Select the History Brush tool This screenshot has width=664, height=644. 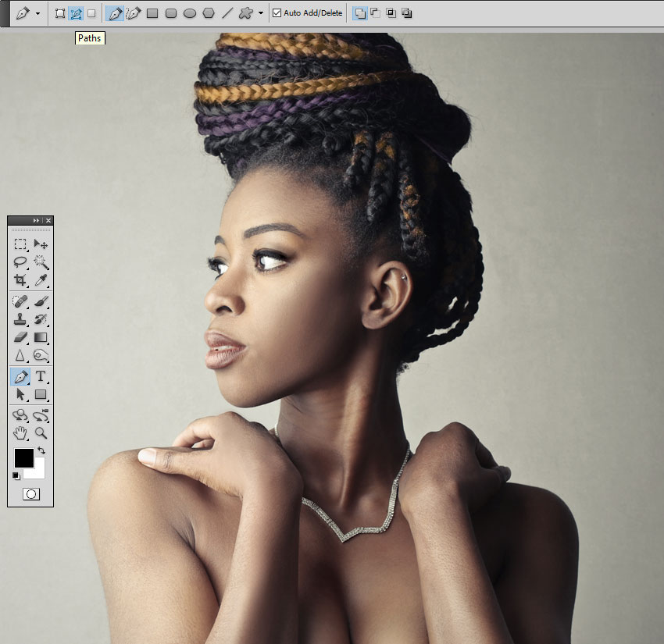(41, 319)
